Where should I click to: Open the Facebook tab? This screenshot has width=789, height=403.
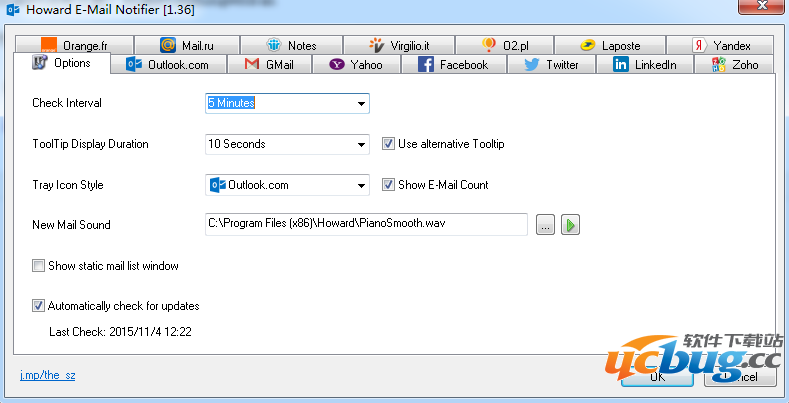[454, 64]
